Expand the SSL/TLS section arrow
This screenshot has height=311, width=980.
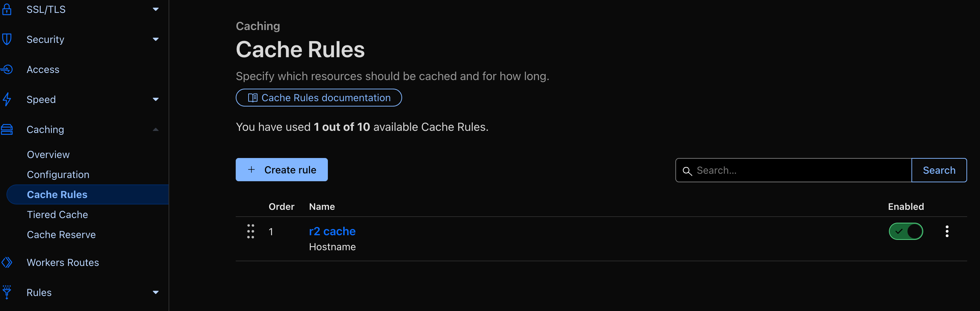(156, 9)
